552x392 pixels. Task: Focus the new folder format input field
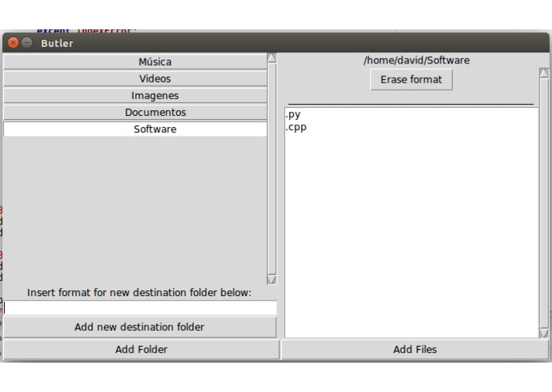coord(140,308)
